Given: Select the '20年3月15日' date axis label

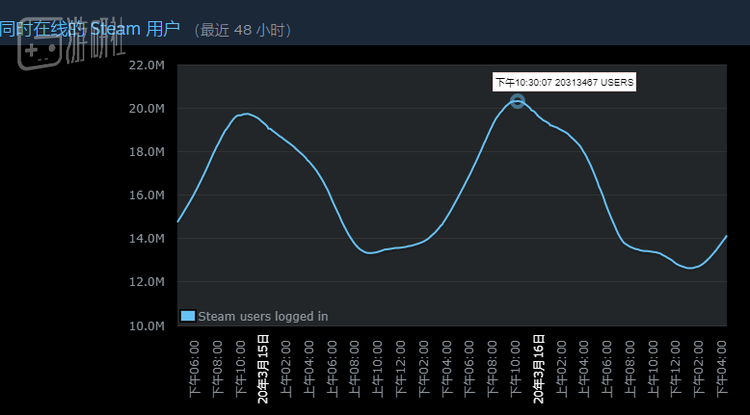Looking at the screenshot, I should (263, 369).
